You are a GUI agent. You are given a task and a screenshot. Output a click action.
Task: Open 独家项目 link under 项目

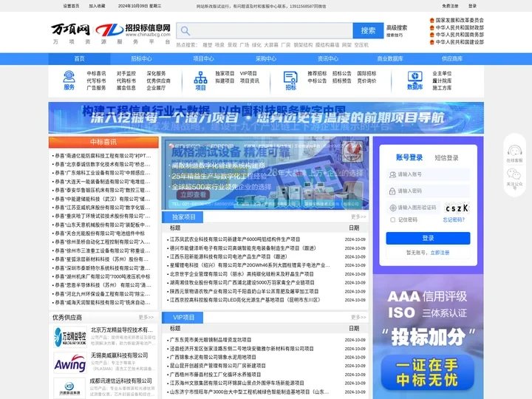coord(225,73)
